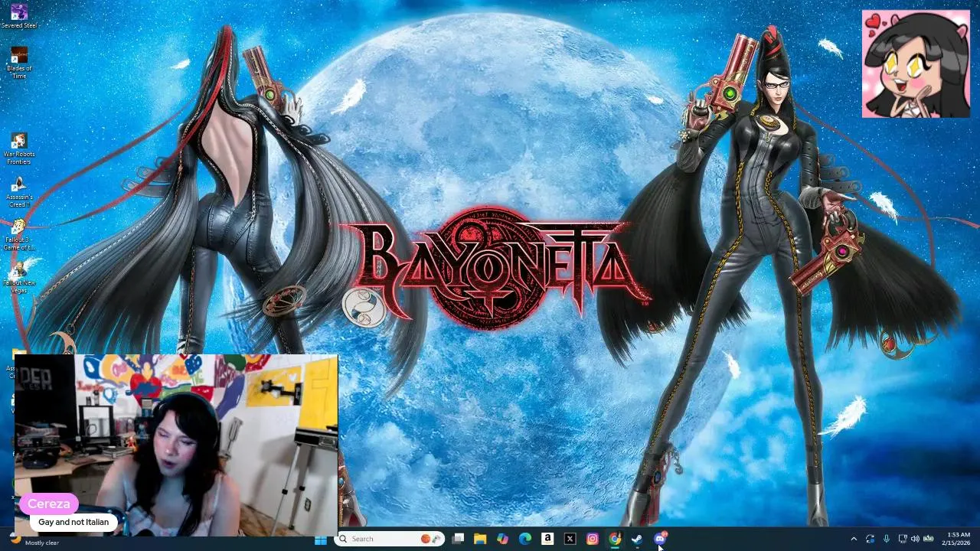The height and width of the screenshot is (551, 980).
Task: Open the Assassin's Creed desktop shortcut
Action: [19, 191]
